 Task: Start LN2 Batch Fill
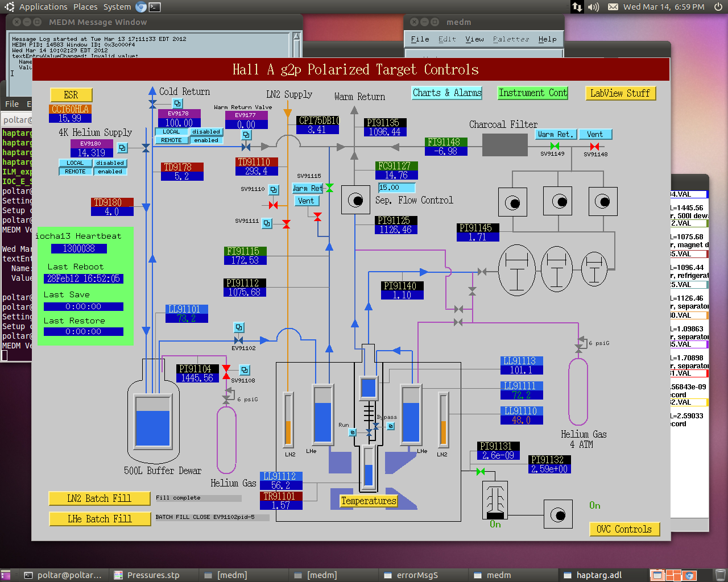100,498
